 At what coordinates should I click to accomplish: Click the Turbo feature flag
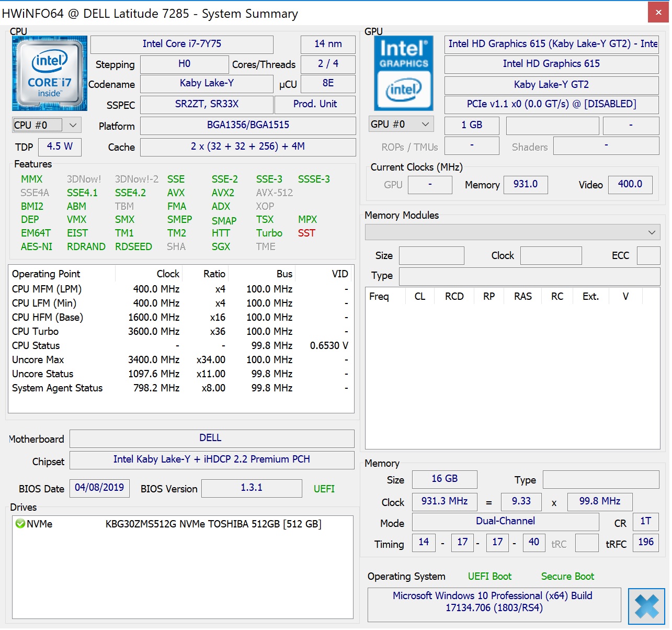click(269, 233)
